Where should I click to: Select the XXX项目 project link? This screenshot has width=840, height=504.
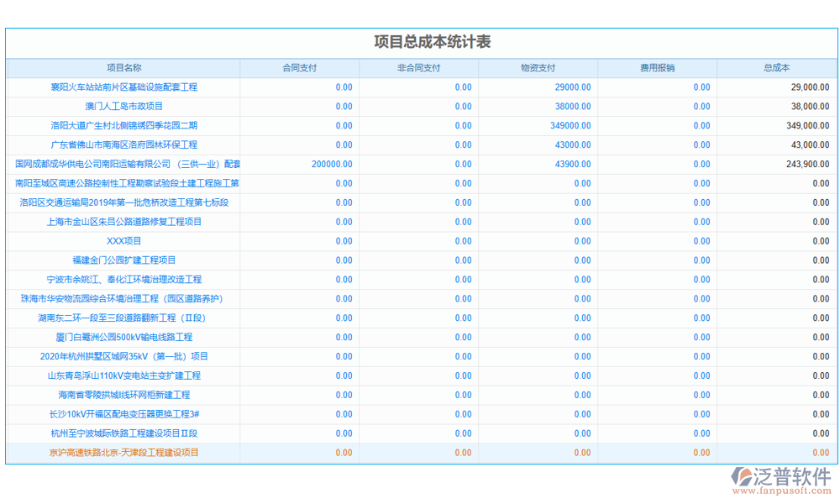click(x=123, y=241)
